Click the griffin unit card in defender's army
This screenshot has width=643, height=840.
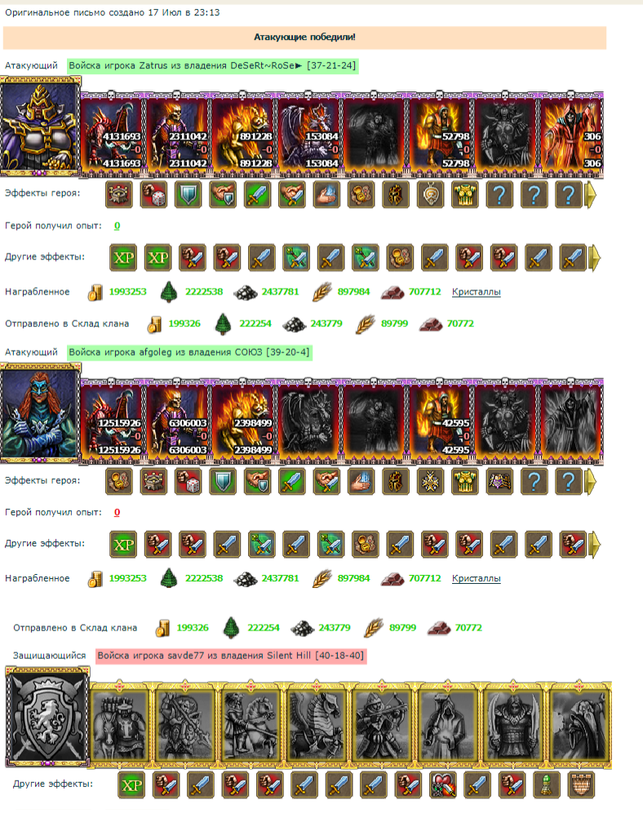(x=317, y=724)
